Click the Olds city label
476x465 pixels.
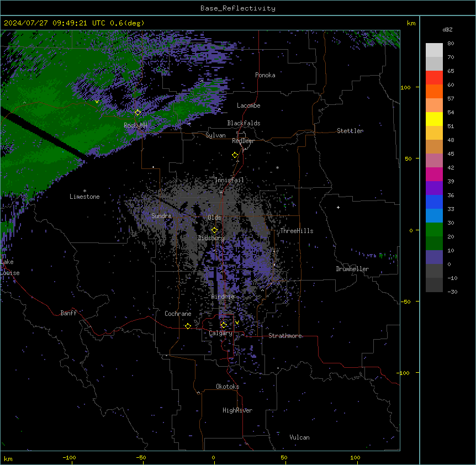pyautogui.click(x=214, y=218)
